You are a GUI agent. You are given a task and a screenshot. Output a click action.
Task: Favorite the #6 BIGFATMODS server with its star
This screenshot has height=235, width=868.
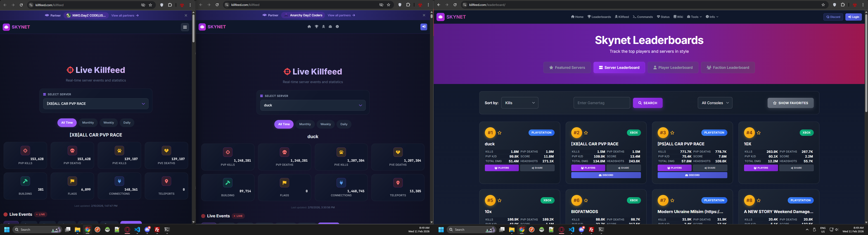586,201
